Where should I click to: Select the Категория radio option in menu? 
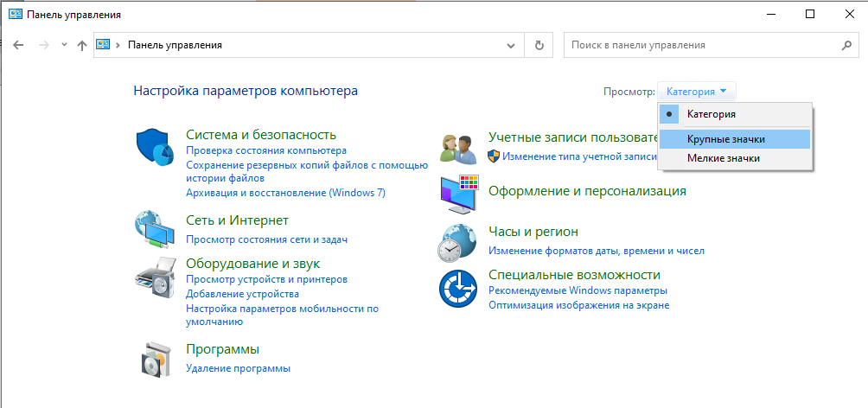click(x=735, y=114)
